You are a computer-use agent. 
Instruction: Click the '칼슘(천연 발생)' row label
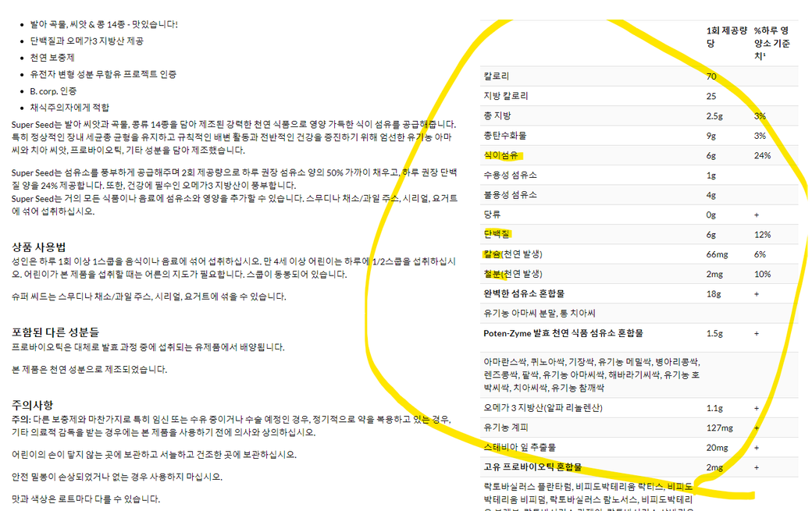coord(512,254)
